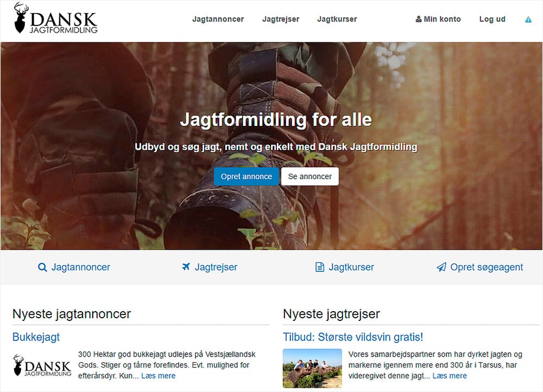Click the blue warning triangle icon
This screenshot has height=392, width=543.
point(528,20)
